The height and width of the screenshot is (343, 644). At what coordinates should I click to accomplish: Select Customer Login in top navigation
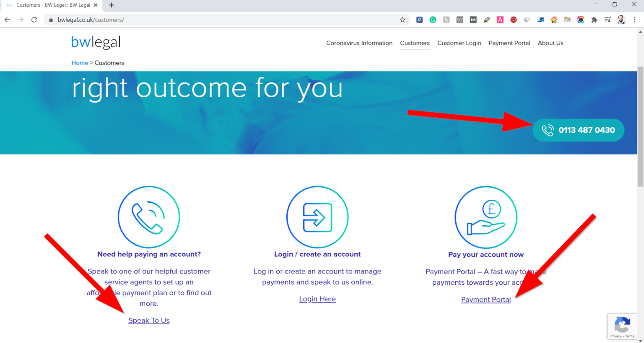coord(459,43)
